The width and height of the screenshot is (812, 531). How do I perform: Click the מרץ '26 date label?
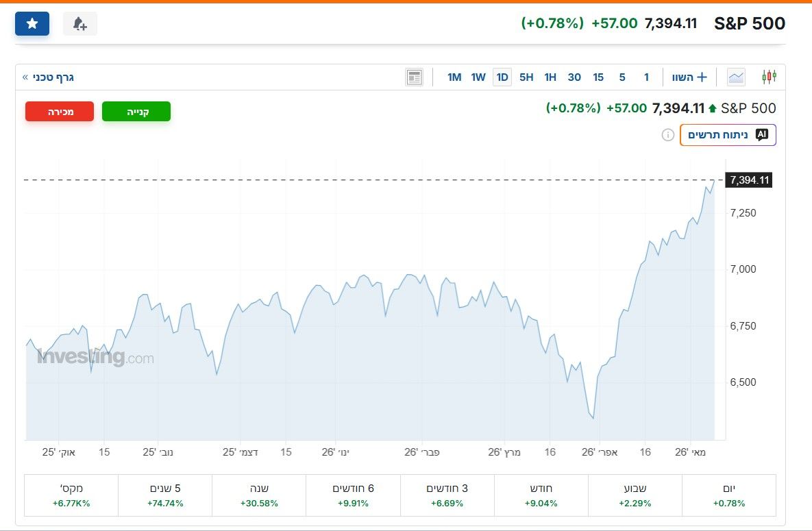tap(504, 452)
